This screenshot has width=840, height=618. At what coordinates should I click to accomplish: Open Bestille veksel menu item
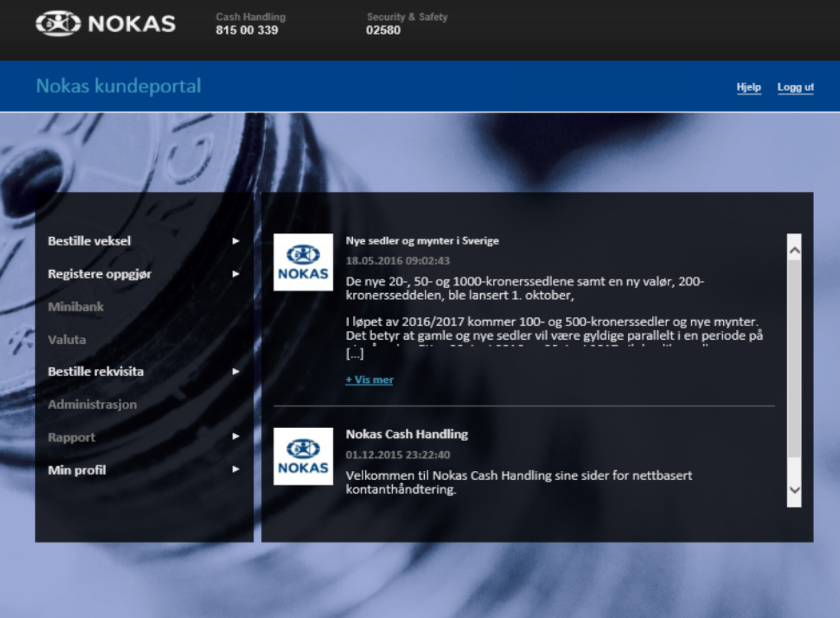coord(90,241)
